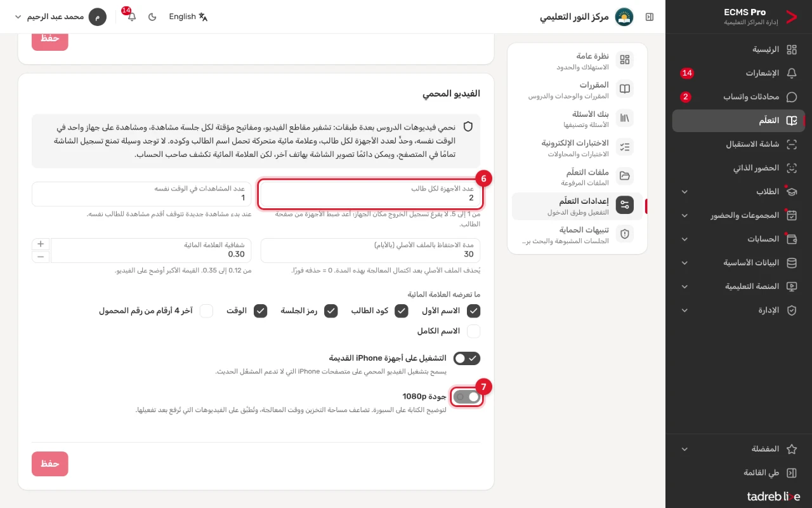Viewport: 812px width, 508px height.
Task: Click the الطلاب icon in sidebar
Action: coord(792,192)
